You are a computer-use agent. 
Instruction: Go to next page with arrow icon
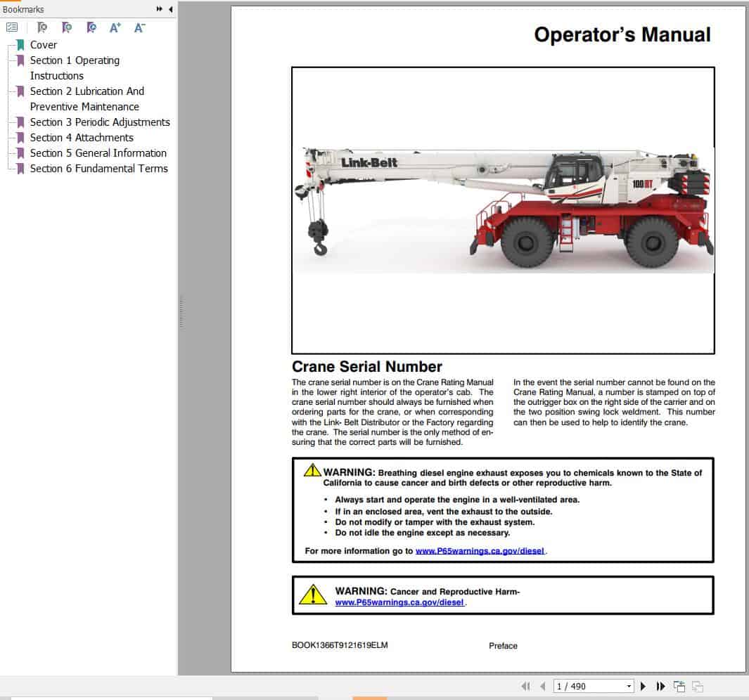click(644, 685)
